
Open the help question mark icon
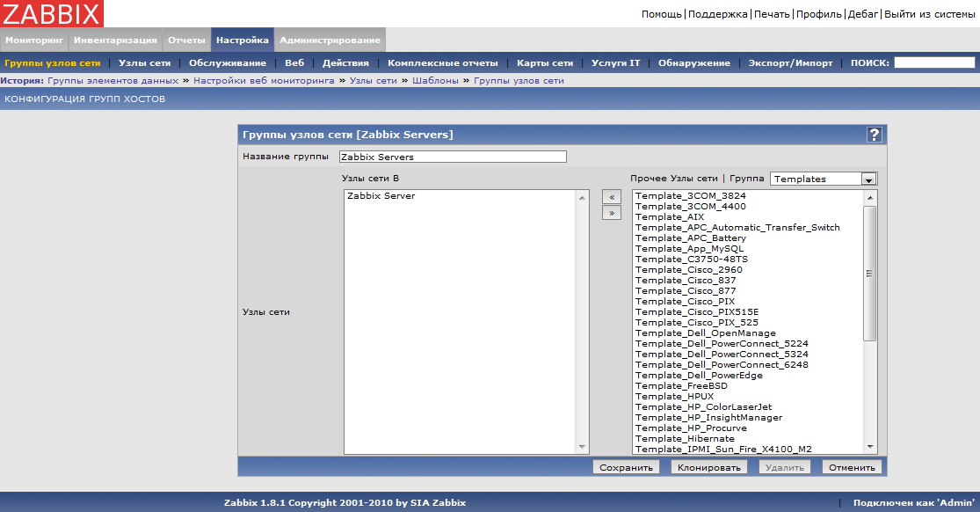coord(874,135)
